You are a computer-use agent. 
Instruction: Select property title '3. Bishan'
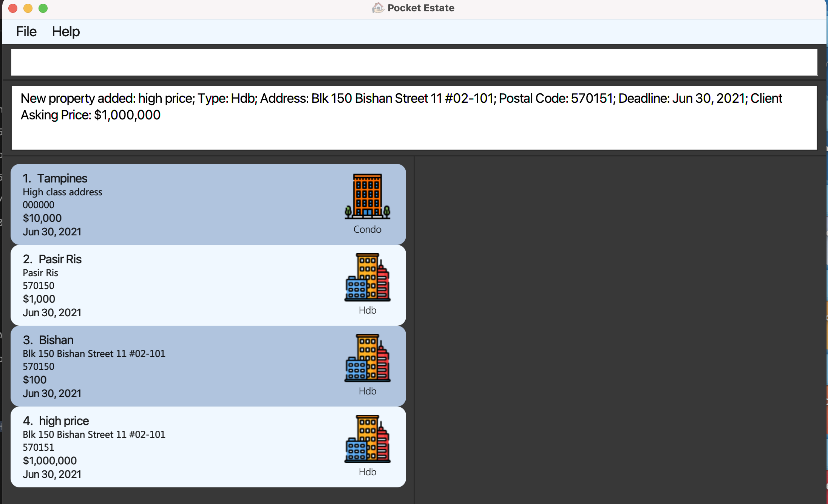[x=48, y=340]
